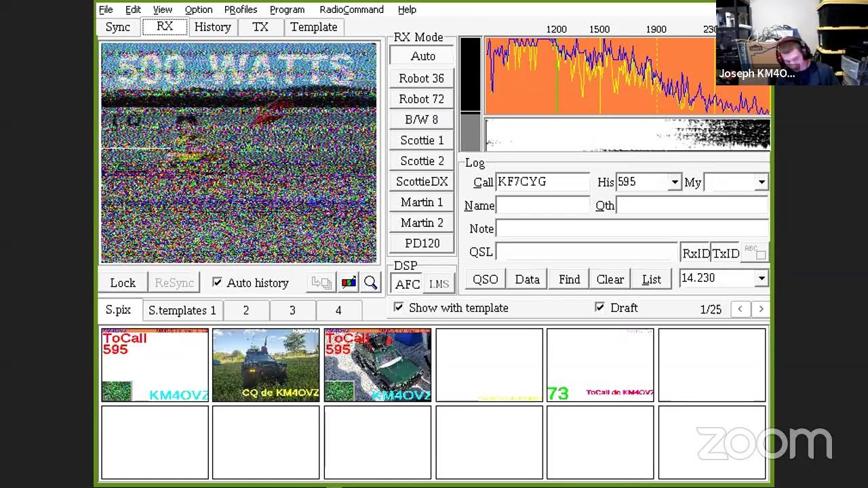Click the Name input field
868x488 pixels.
click(x=543, y=205)
